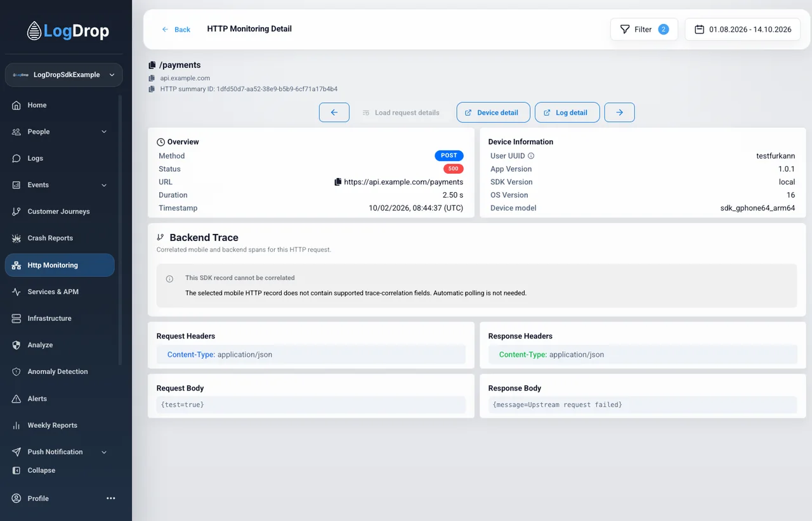Select Logs in the sidebar menu
Screen dimensions: 812x521
click(x=60, y=158)
